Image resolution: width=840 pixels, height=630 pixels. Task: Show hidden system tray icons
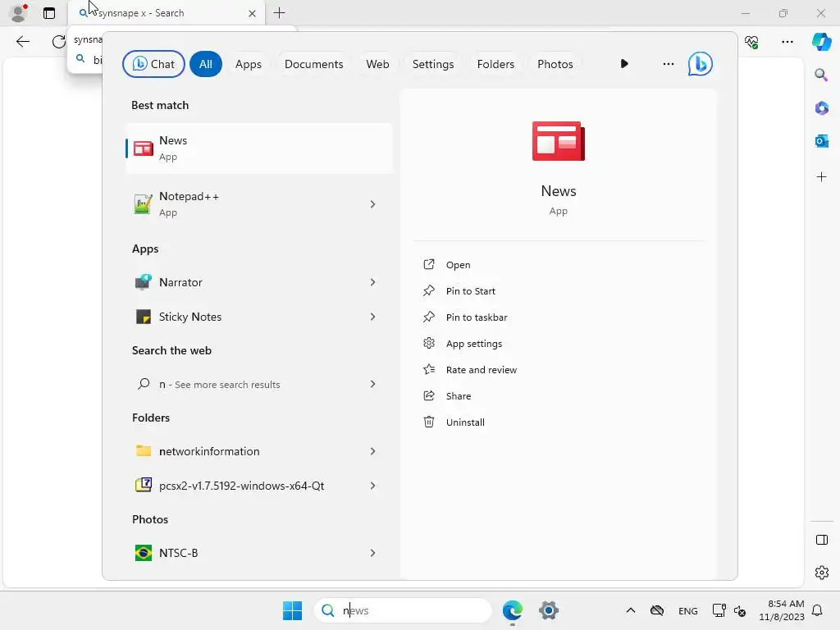pyautogui.click(x=631, y=610)
